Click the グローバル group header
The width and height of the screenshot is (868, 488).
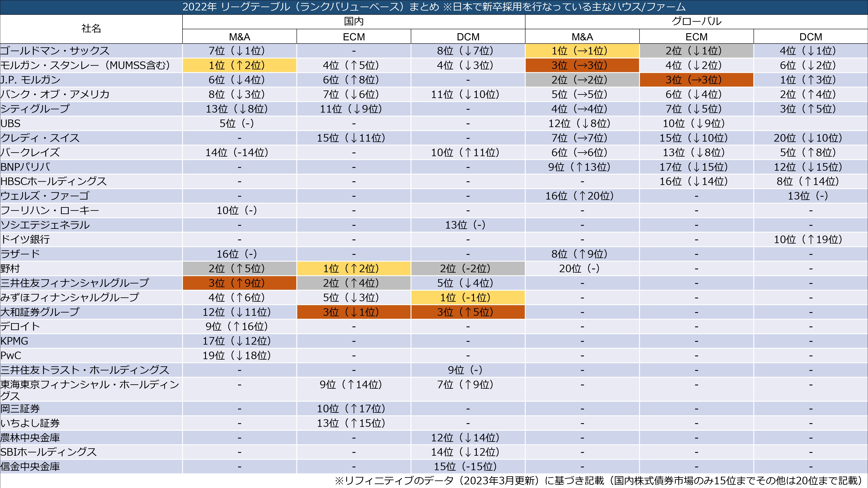click(696, 21)
